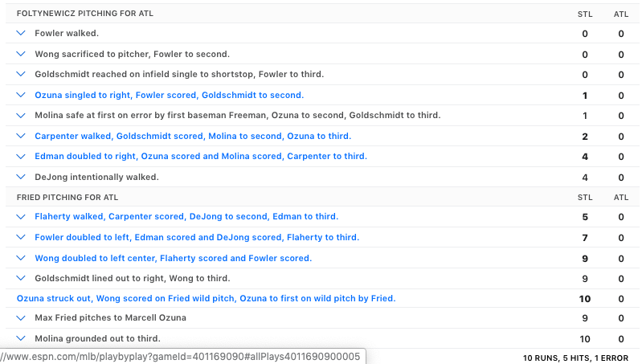642x364 pixels.
Task: Click Edman doubled to right scoring play text
Action: [x=200, y=156]
